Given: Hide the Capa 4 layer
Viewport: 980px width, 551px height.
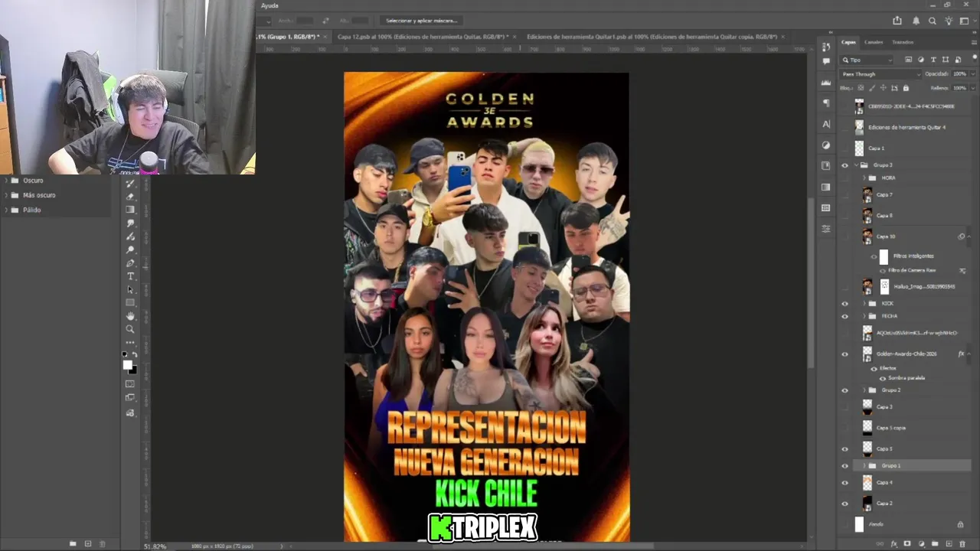Looking at the screenshot, I should tap(845, 483).
